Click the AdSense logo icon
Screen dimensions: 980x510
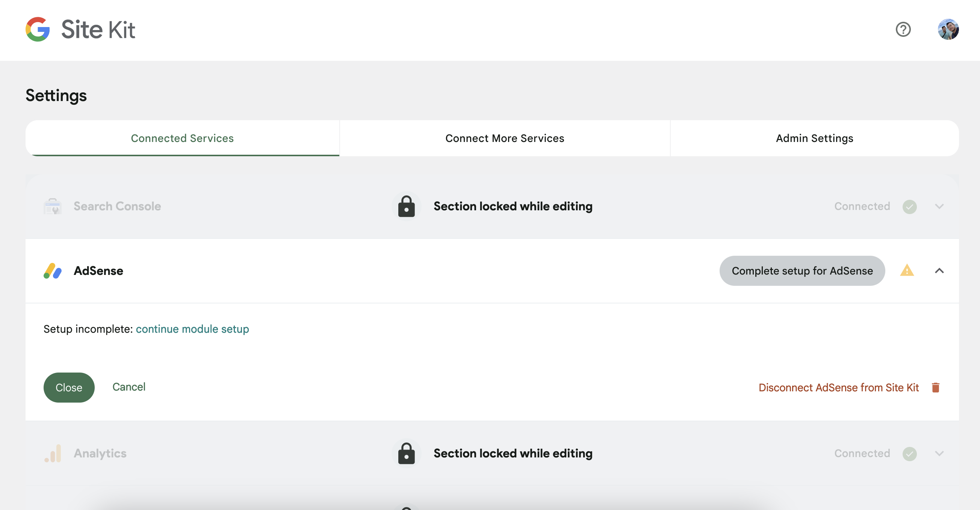click(x=53, y=271)
